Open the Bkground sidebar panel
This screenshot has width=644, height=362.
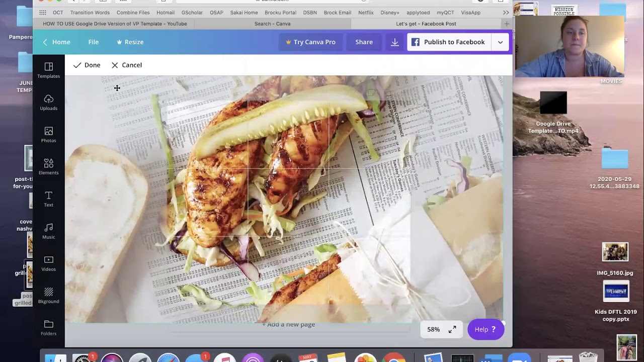(48, 296)
